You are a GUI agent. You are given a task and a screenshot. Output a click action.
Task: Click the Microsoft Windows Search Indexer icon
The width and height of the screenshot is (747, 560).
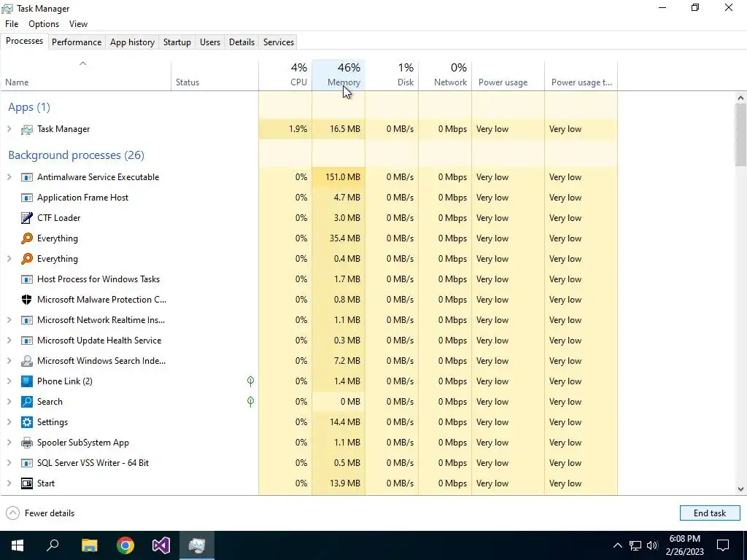pyautogui.click(x=27, y=361)
